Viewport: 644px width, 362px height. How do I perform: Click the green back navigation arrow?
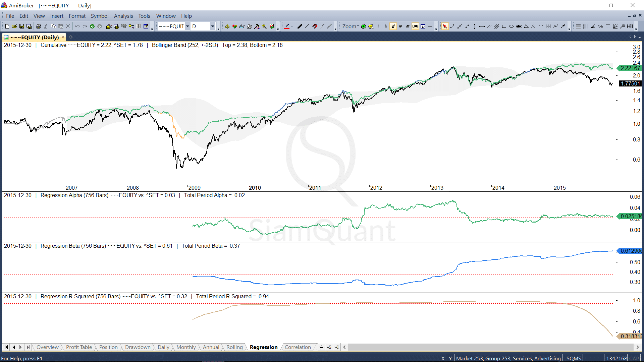(x=92, y=26)
